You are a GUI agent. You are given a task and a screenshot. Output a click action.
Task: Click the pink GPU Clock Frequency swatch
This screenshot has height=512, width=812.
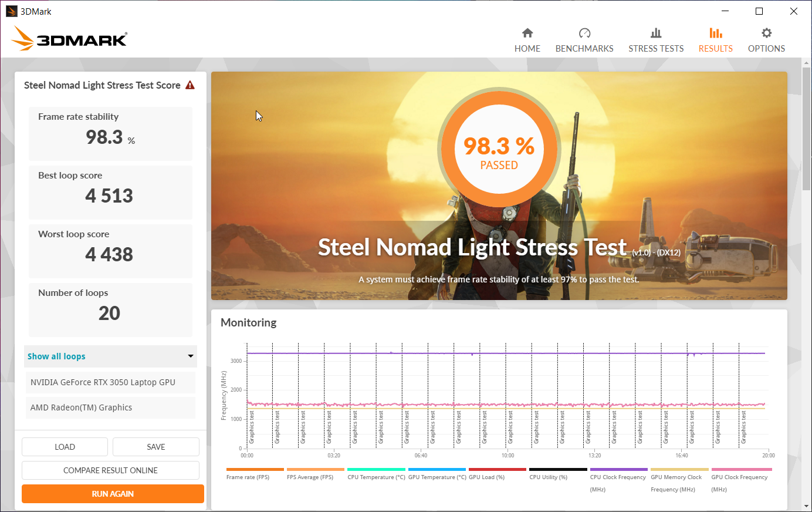[742, 470]
